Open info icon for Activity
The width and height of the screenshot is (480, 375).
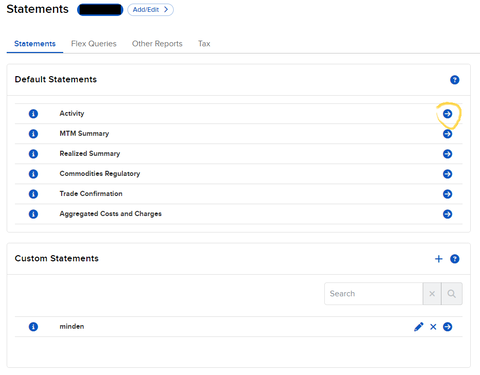tap(33, 114)
